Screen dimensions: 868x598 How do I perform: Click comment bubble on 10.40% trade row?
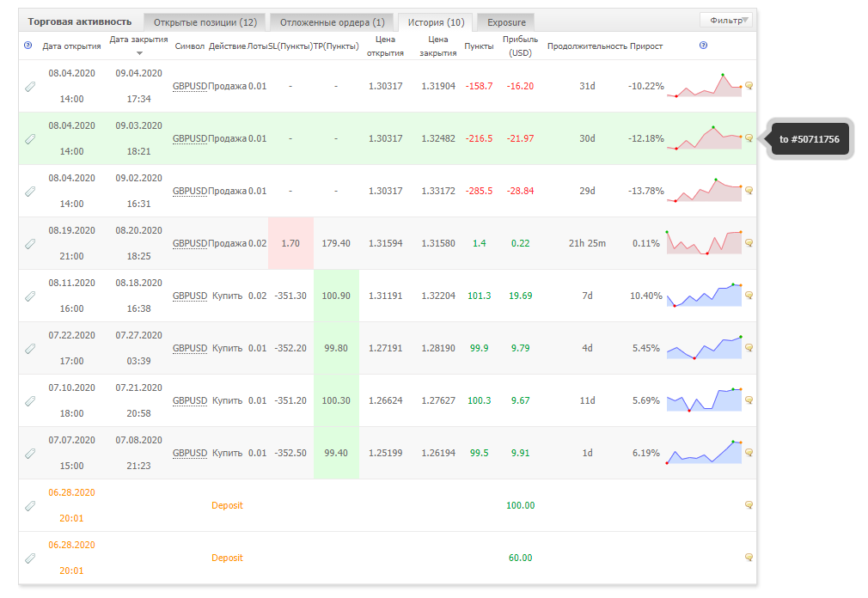pos(749,296)
